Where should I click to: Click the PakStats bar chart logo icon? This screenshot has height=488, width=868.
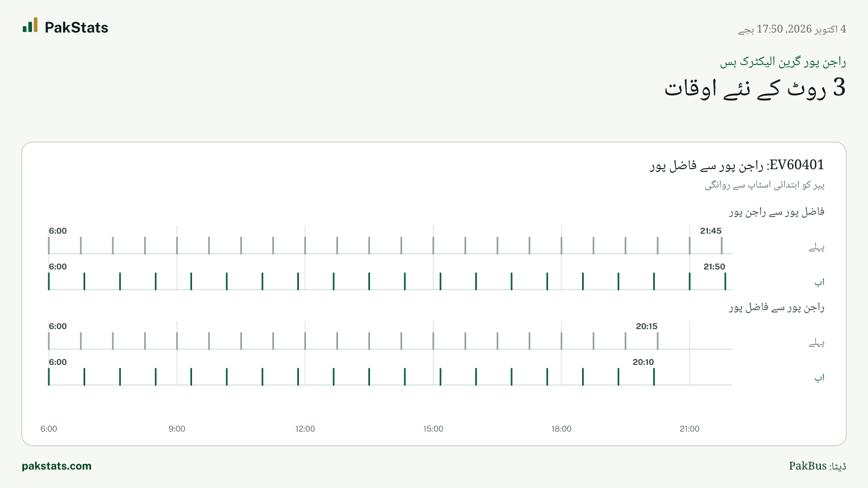click(30, 25)
